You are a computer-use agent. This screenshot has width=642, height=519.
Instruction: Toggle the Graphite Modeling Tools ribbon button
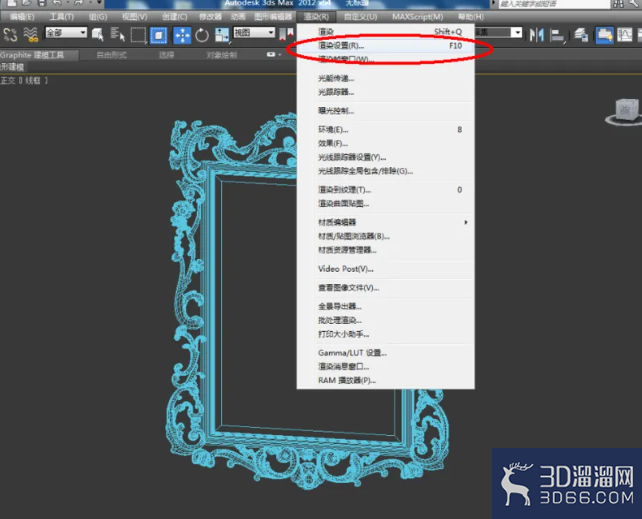pyautogui.click(x=604, y=35)
